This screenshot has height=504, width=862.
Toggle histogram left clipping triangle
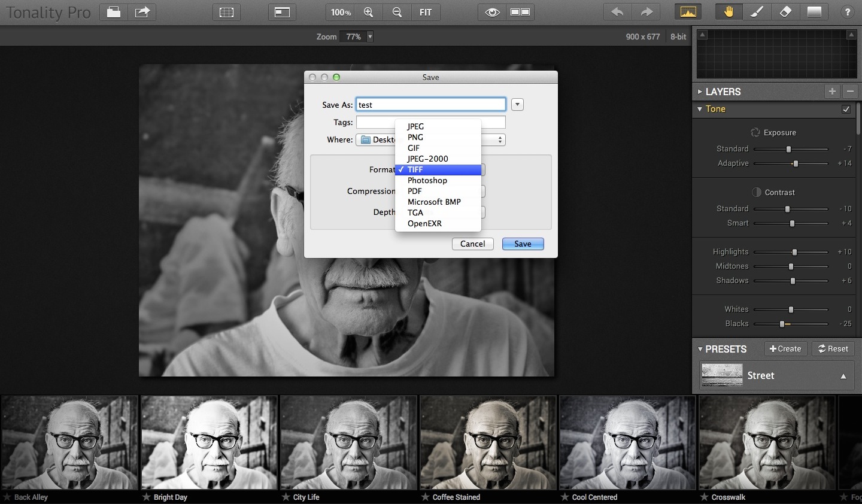(x=703, y=35)
